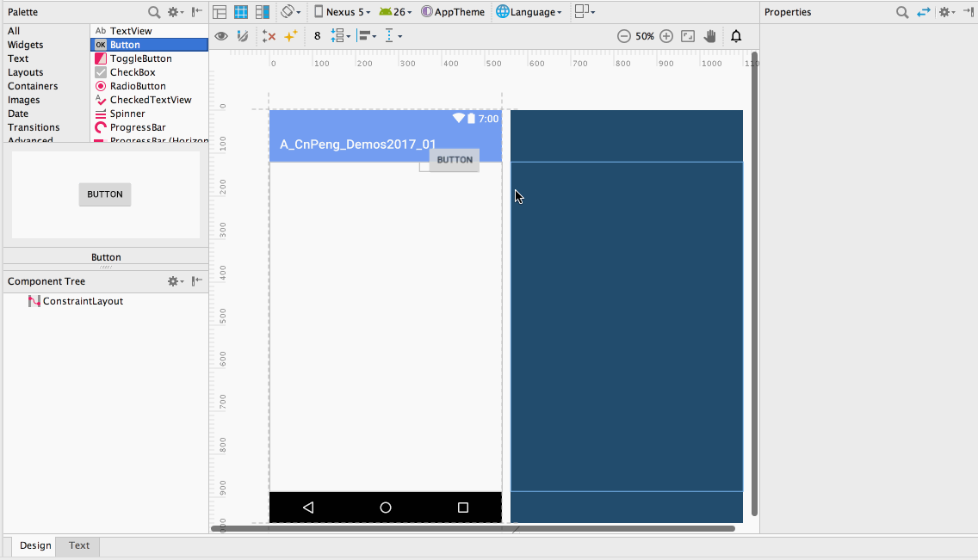Tap the home circle in device preview
Screen dimensions: 978x560
tap(386, 508)
